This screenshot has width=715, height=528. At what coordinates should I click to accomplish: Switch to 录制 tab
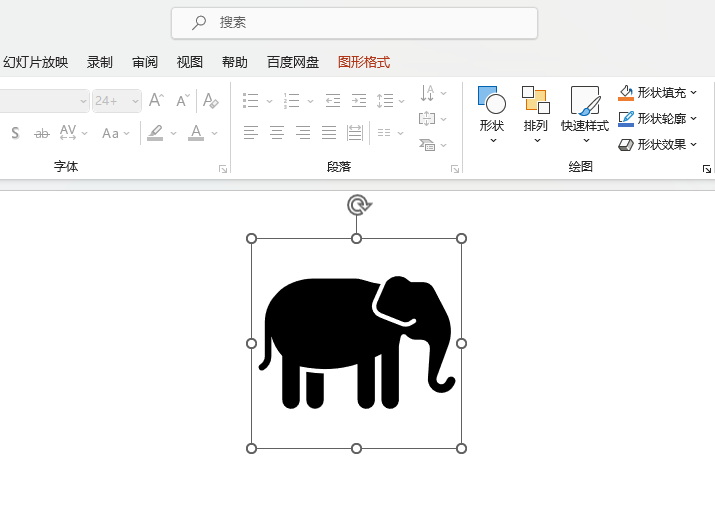point(99,62)
